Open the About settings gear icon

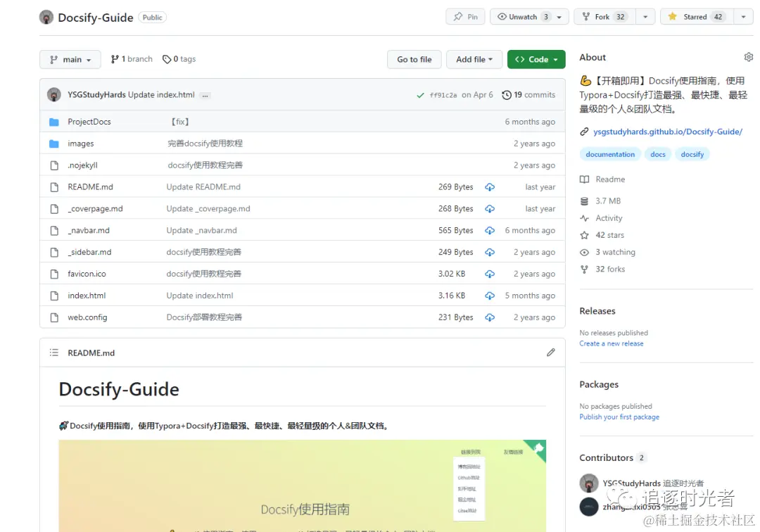748,57
